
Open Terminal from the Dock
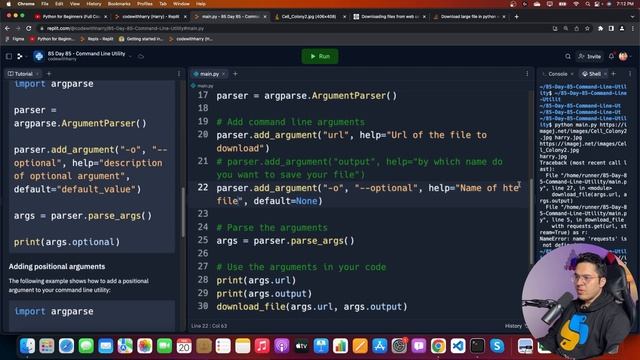[x=477, y=346]
